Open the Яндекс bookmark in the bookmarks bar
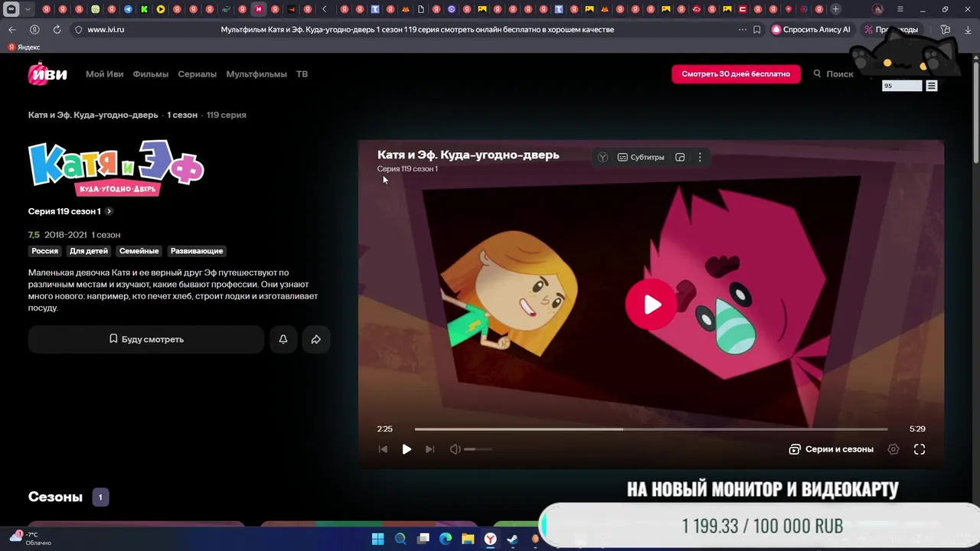This screenshot has width=980, height=551. click(24, 47)
